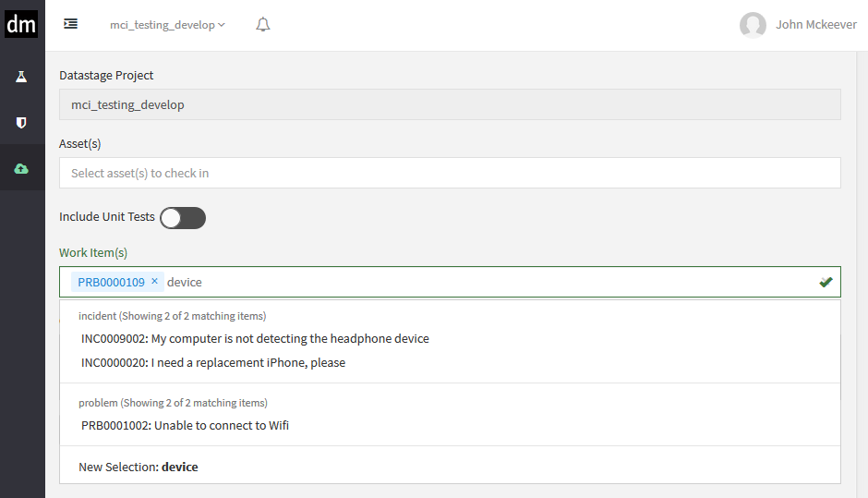Expand the mci_testing_develop project dropdown

click(167, 25)
